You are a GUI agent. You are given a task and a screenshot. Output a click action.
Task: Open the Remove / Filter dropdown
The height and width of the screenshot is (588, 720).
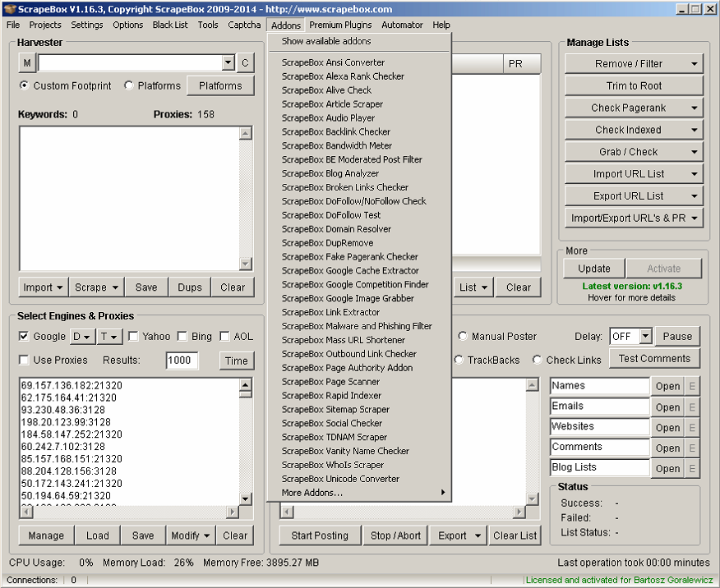click(635, 64)
